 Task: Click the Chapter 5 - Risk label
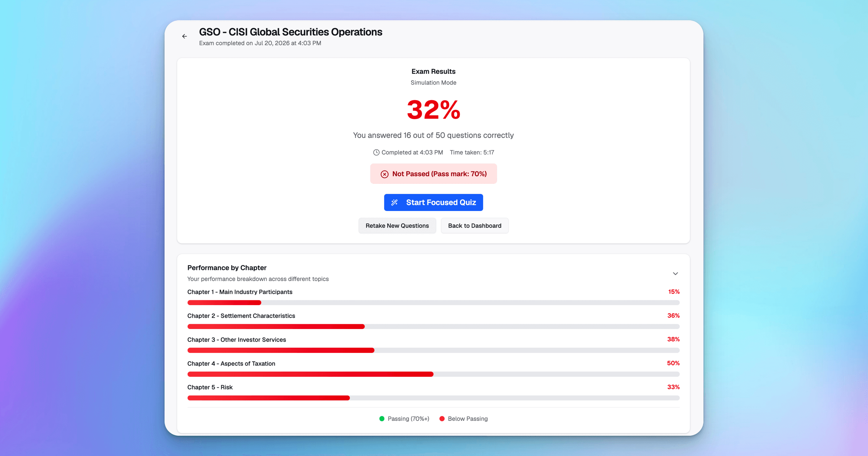click(210, 387)
